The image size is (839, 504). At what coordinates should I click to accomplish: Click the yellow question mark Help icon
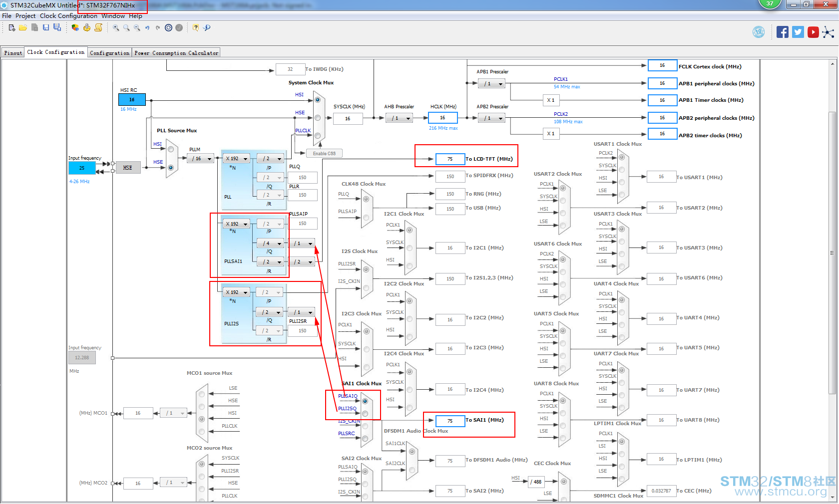pos(196,28)
